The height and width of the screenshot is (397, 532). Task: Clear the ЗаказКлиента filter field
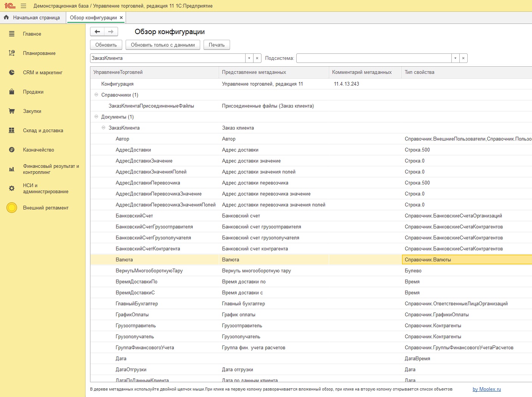pyautogui.click(x=257, y=58)
